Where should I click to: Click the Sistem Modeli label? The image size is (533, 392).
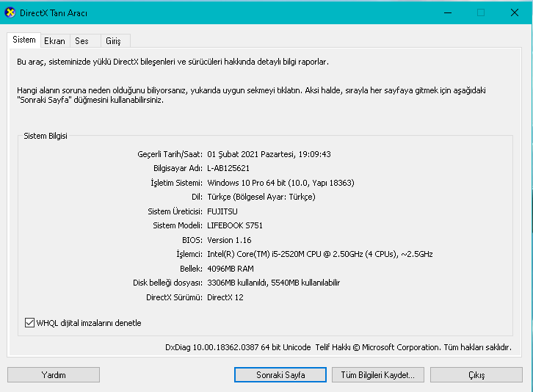tap(178, 225)
